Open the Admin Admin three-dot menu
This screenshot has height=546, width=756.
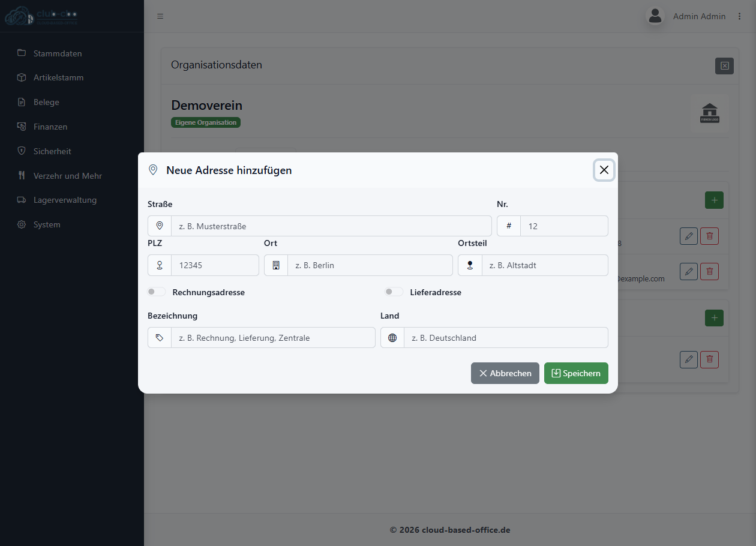click(739, 16)
